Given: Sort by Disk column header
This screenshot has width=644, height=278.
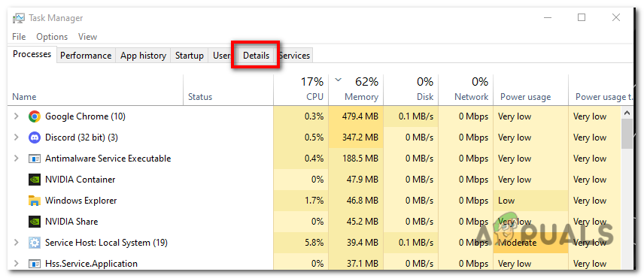Looking at the screenshot, I should point(411,90).
